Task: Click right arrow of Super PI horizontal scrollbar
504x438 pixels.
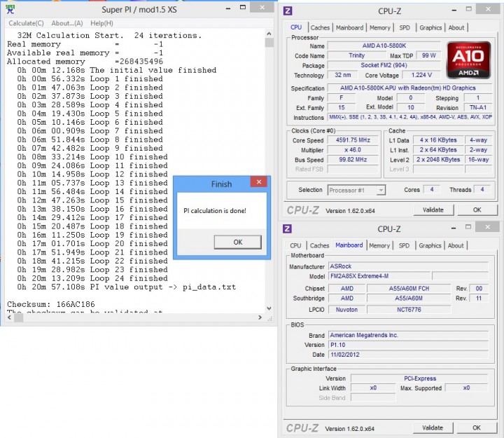Action: (260, 317)
